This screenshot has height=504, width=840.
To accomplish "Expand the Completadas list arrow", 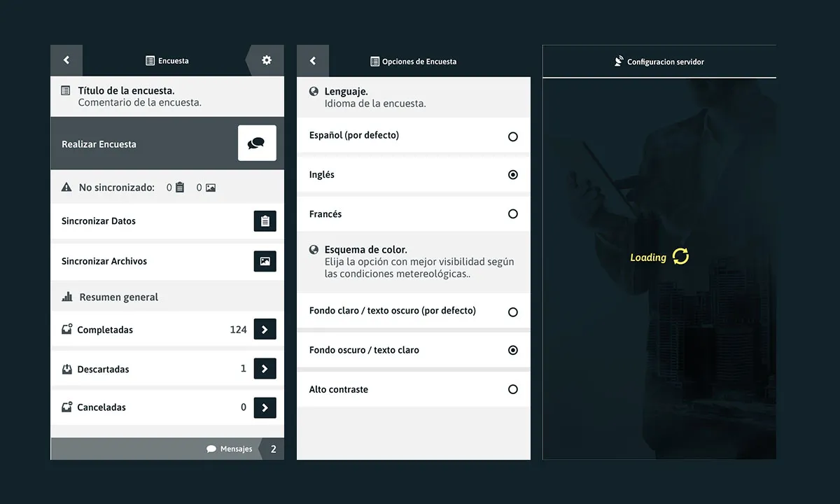I will pos(265,329).
